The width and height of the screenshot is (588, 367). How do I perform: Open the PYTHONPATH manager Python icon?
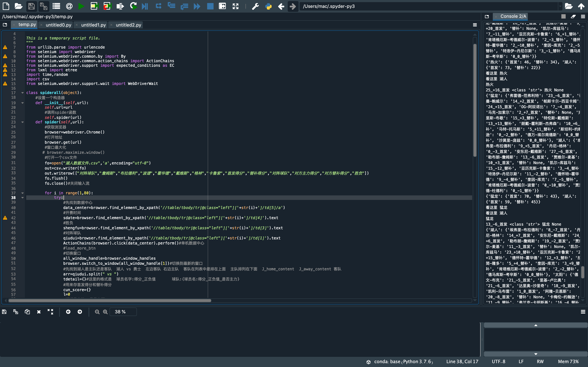pos(268,6)
